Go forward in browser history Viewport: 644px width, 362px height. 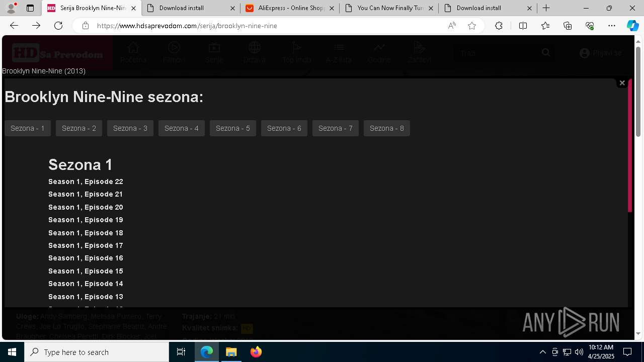coord(36,26)
